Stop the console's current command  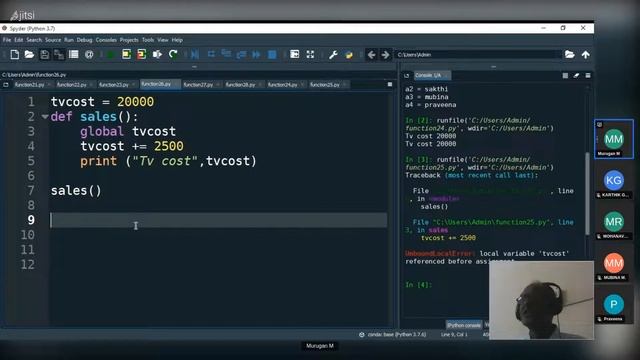(565, 76)
